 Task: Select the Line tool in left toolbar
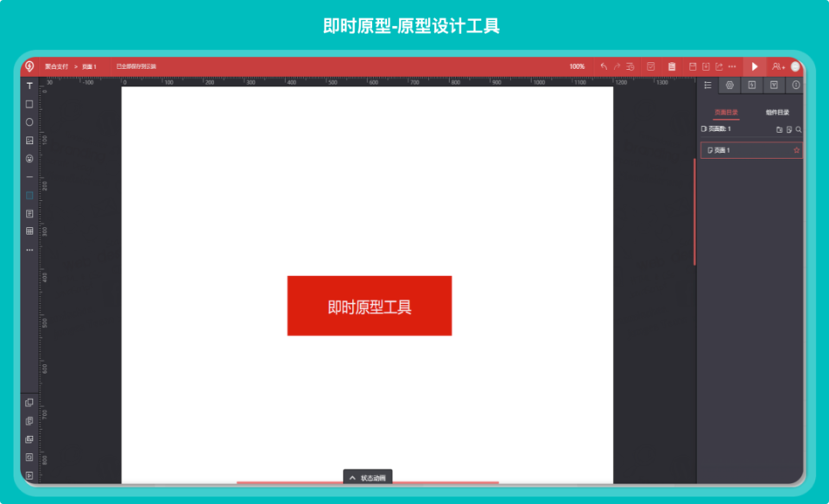click(x=29, y=177)
